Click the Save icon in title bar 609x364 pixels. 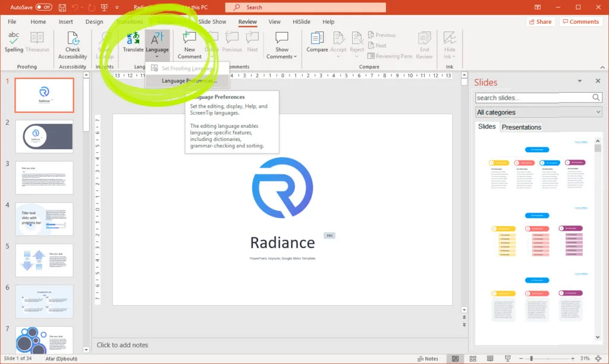(62, 7)
